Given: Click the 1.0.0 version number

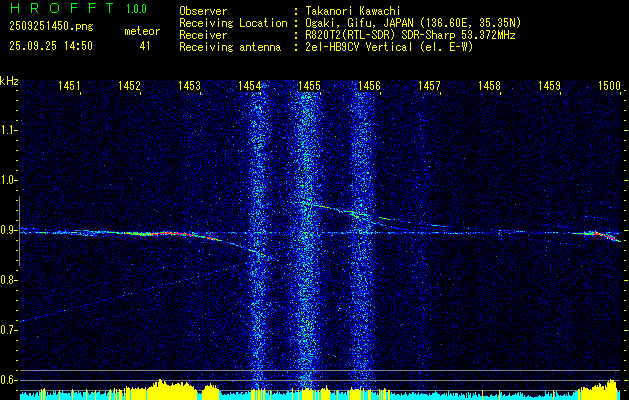Looking at the screenshot, I should click(139, 8).
